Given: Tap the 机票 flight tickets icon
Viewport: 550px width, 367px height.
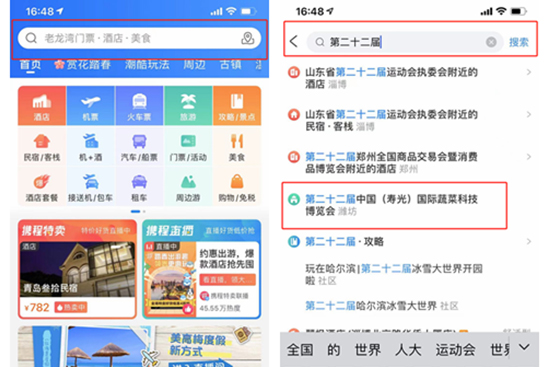Looking at the screenshot, I should point(90,106).
